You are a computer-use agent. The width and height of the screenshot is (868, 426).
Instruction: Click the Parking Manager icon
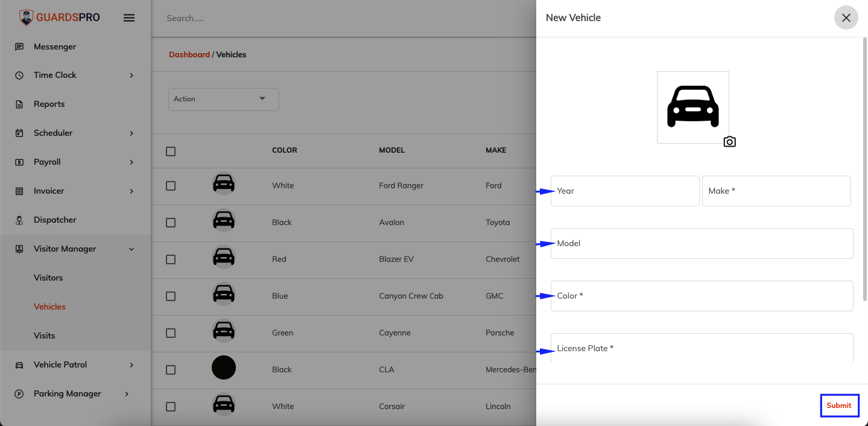click(19, 393)
